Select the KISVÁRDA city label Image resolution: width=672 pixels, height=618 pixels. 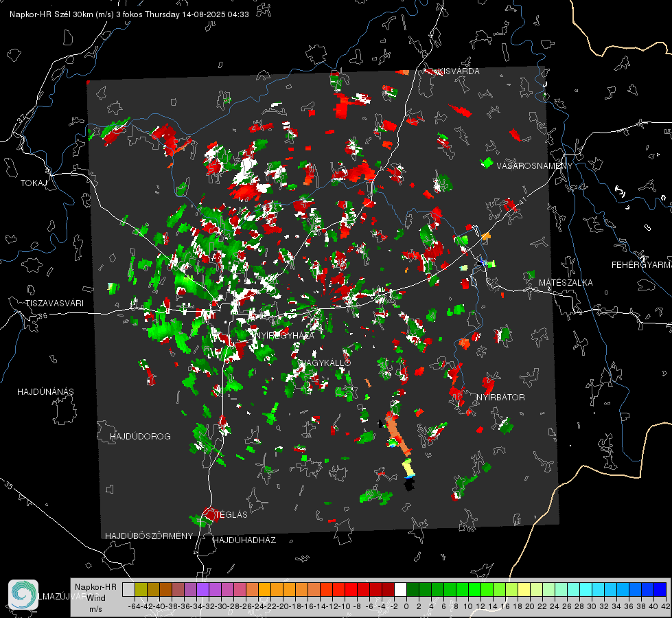pyautogui.click(x=459, y=71)
